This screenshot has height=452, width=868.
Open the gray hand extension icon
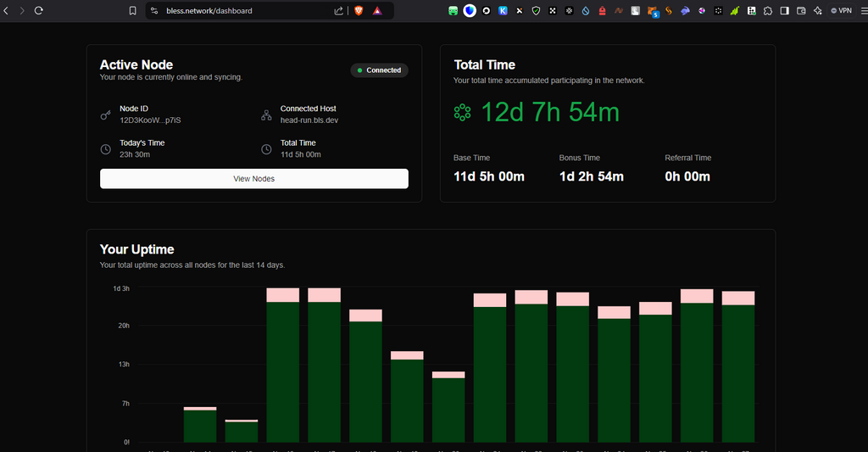point(636,10)
